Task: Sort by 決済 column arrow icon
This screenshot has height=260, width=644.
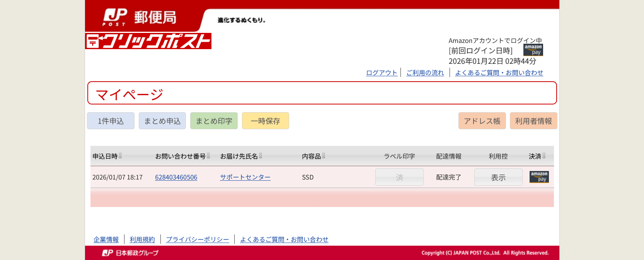Action: pyautogui.click(x=544, y=156)
